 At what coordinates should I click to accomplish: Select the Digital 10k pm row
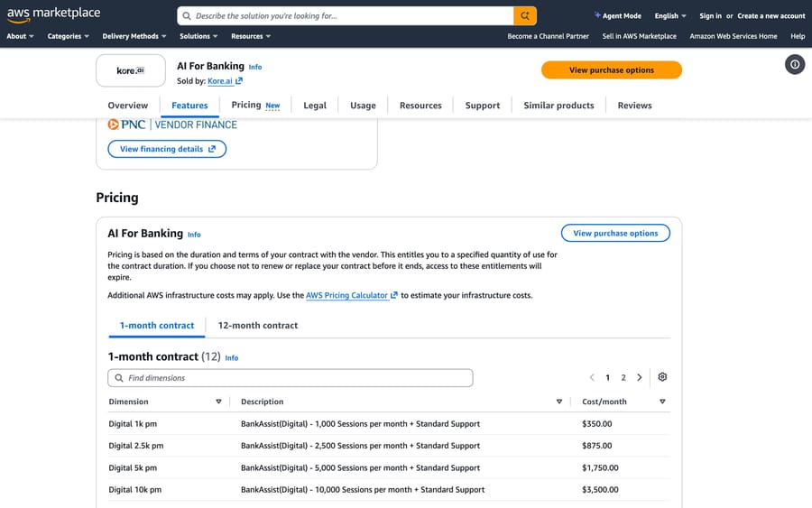pyautogui.click(x=389, y=489)
